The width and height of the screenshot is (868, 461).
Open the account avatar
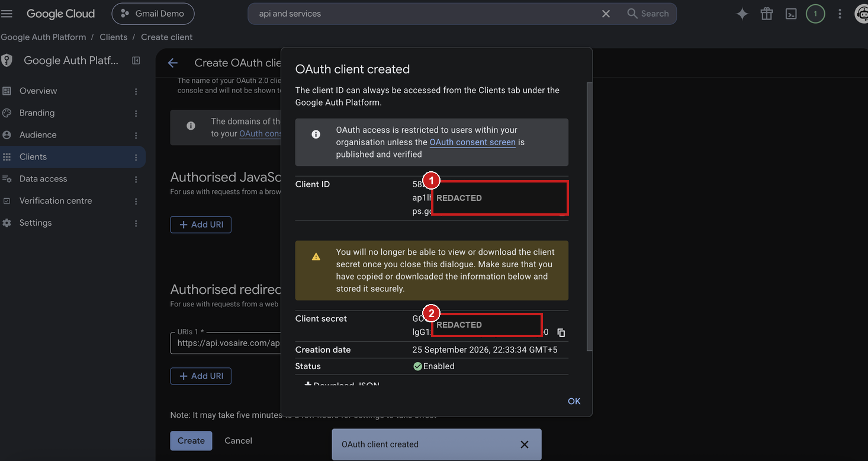pyautogui.click(x=861, y=14)
